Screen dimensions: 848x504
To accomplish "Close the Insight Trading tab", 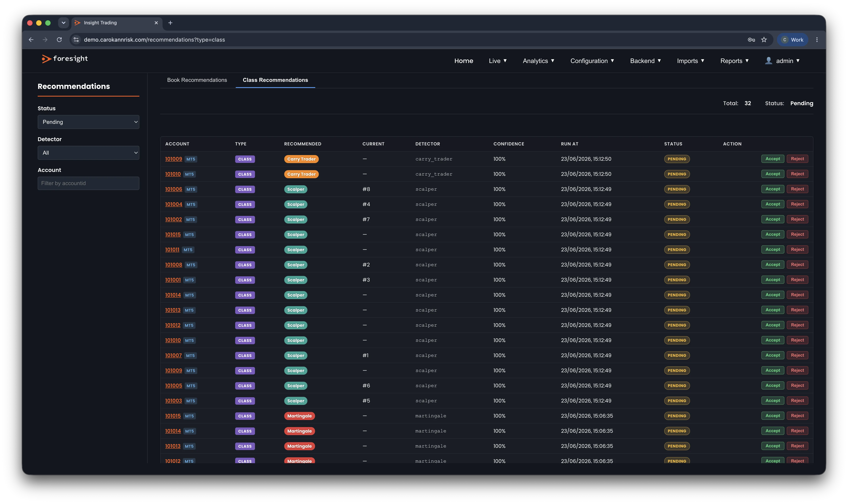I will click(x=156, y=23).
